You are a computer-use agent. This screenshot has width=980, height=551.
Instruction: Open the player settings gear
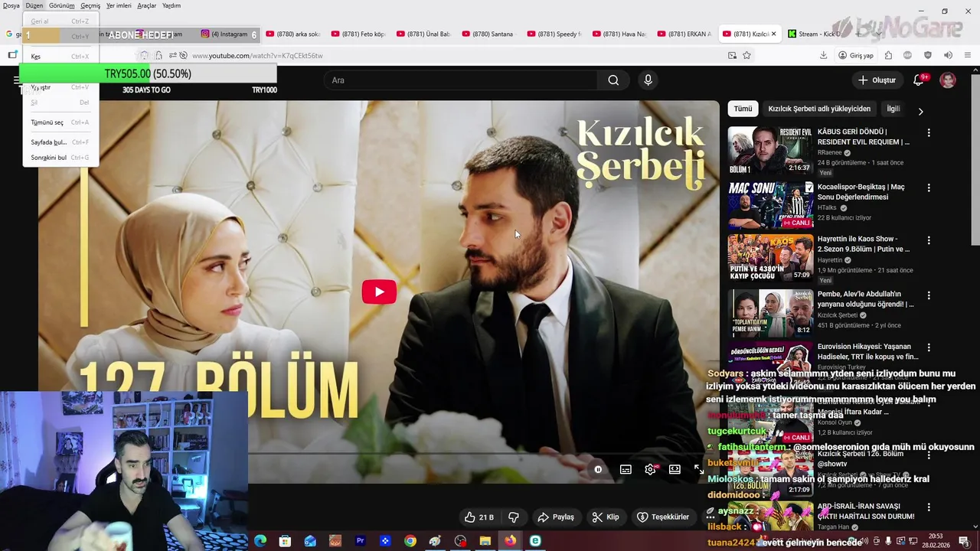click(650, 470)
